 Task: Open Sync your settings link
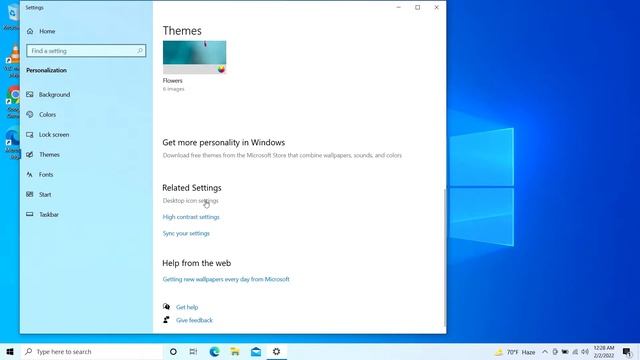[186, 233]
